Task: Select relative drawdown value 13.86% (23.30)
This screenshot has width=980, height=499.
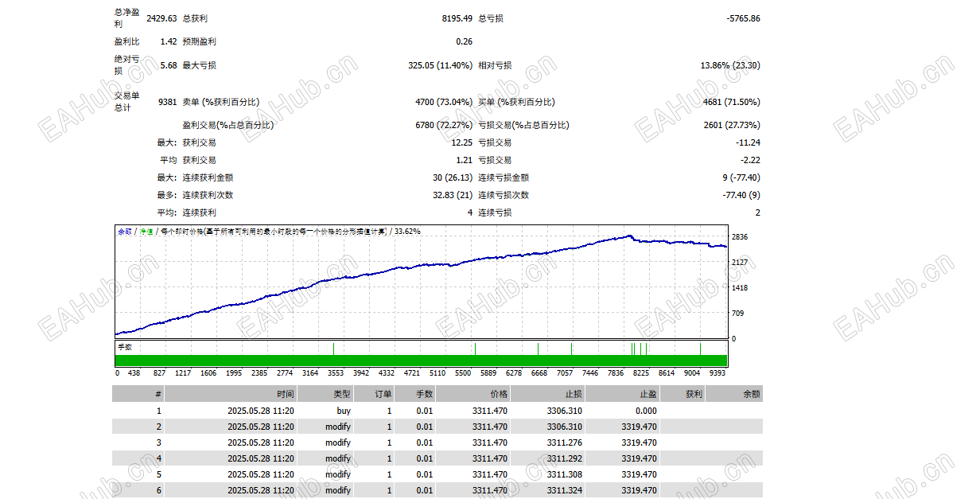Action: click(730, 65)
